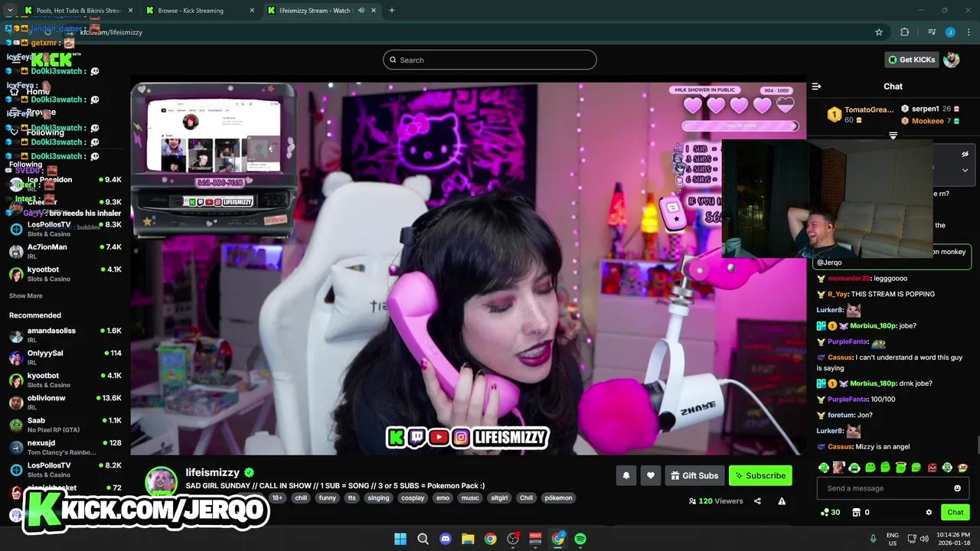Screen dimensions: 980x551
Task: Click the human face photo quick emote
Action: coord(839,468)
